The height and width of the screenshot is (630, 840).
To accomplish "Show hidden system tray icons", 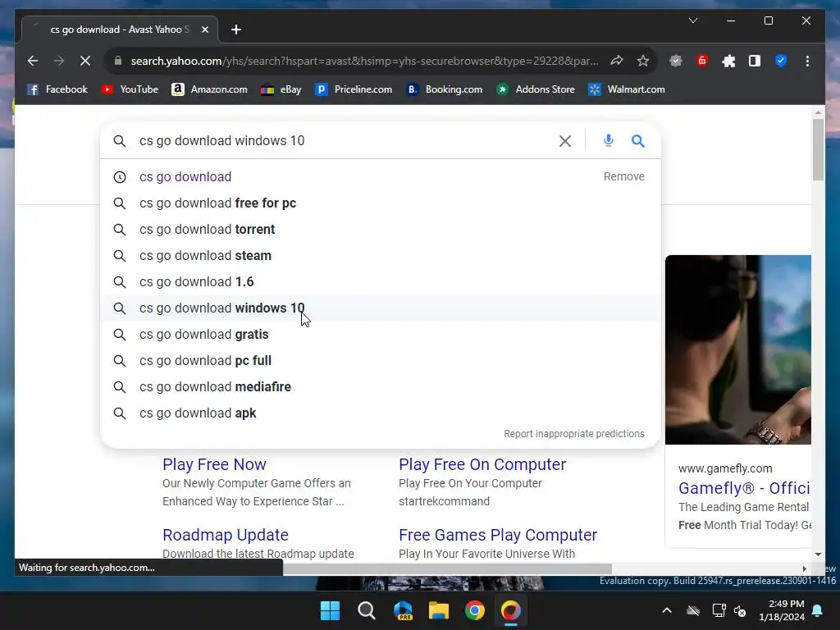I will click(x=667, y=610).
